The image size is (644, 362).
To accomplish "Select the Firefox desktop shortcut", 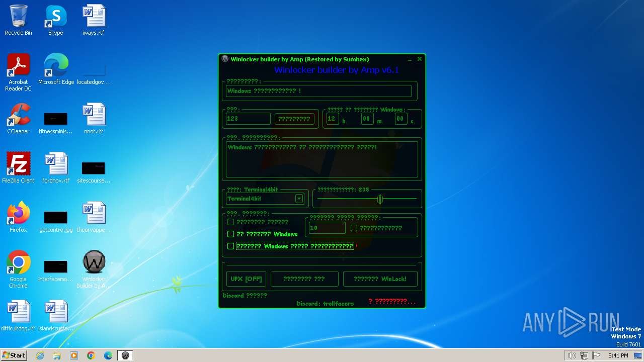I will (x=18, y=217).
